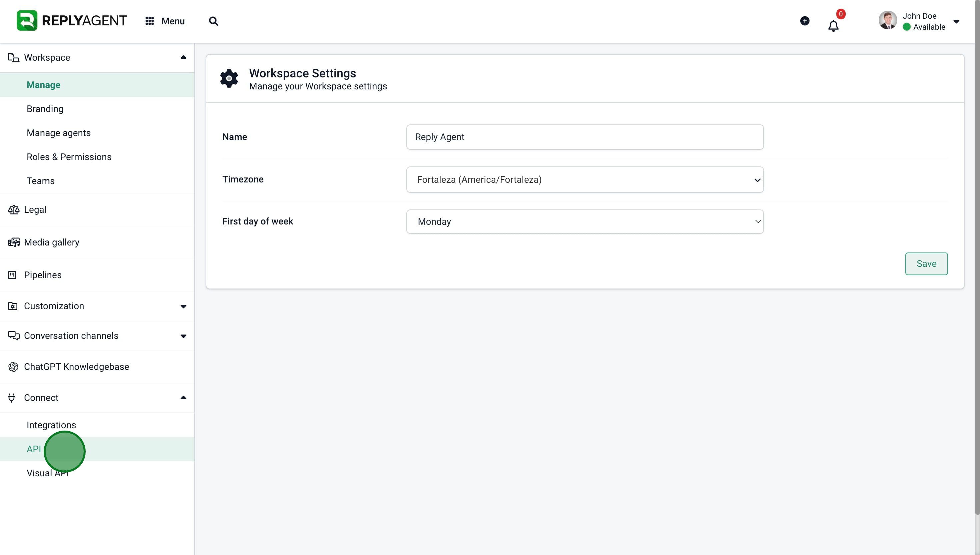Collapse the Connect section arrow
Viewport: 980px width, 555px height.
(x=183, y=398)
